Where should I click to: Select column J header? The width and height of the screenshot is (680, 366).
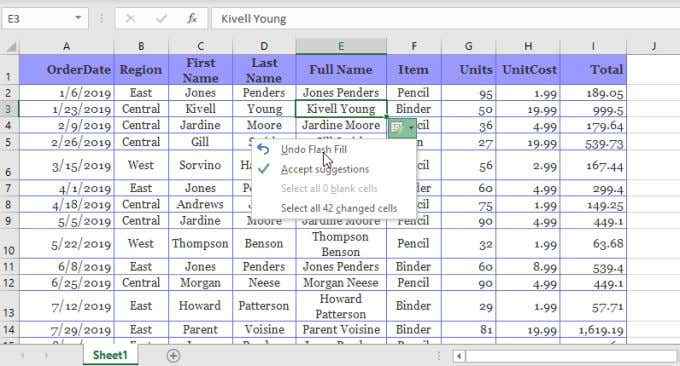653,46
